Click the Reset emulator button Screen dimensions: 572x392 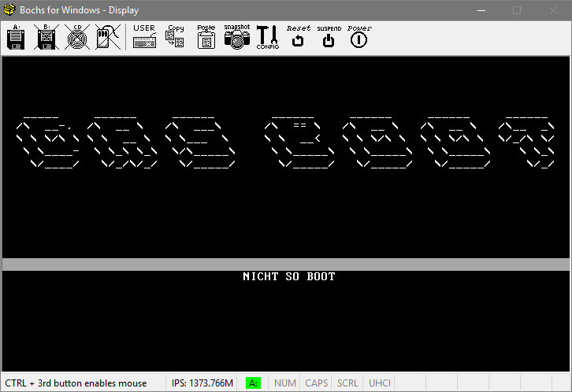tap(298, 37)
